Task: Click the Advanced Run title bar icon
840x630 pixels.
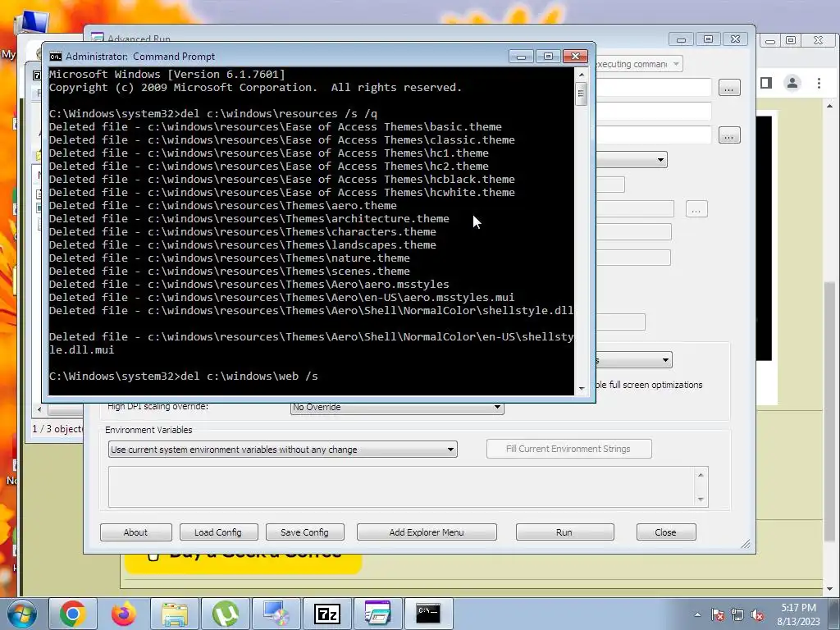Action: (97, 38)
